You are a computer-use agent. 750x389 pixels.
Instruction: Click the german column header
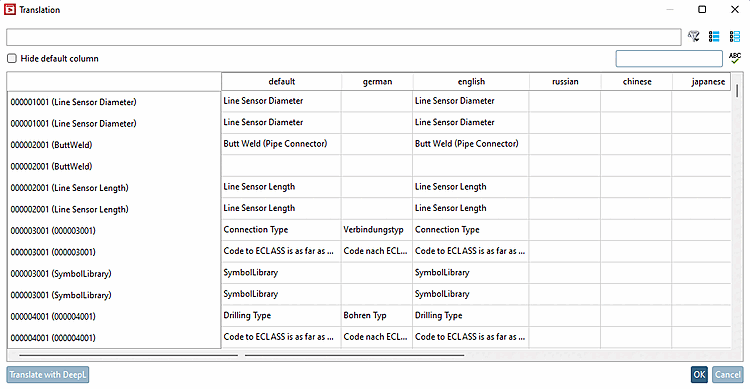377,81
